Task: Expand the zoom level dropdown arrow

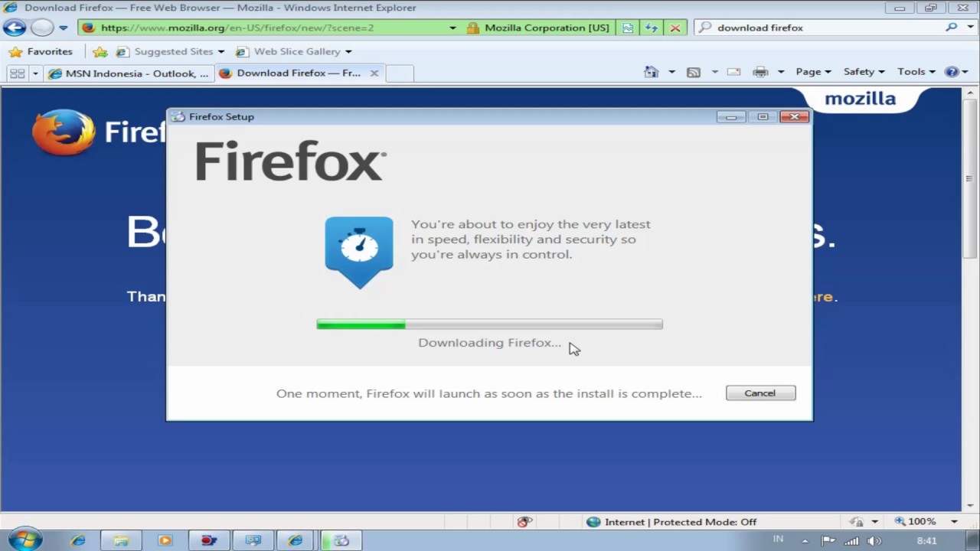Action: point(954,522)
